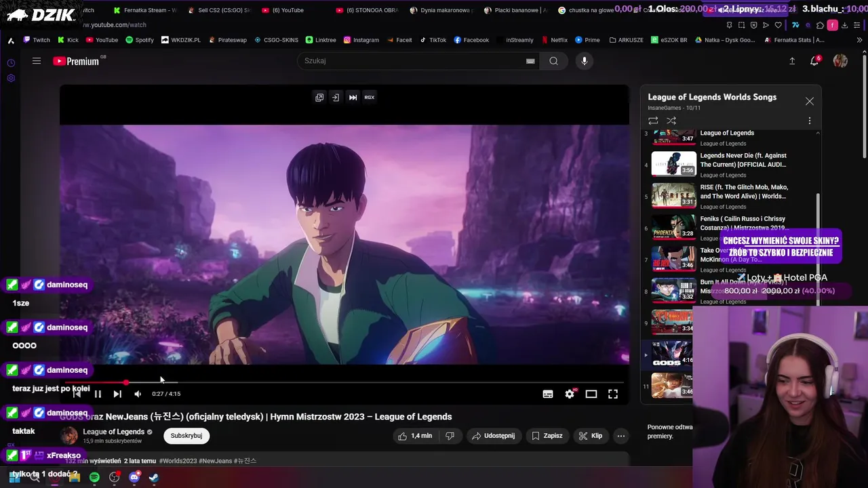
Task: Open the account avatar menu
Action: tap(840, 61)
